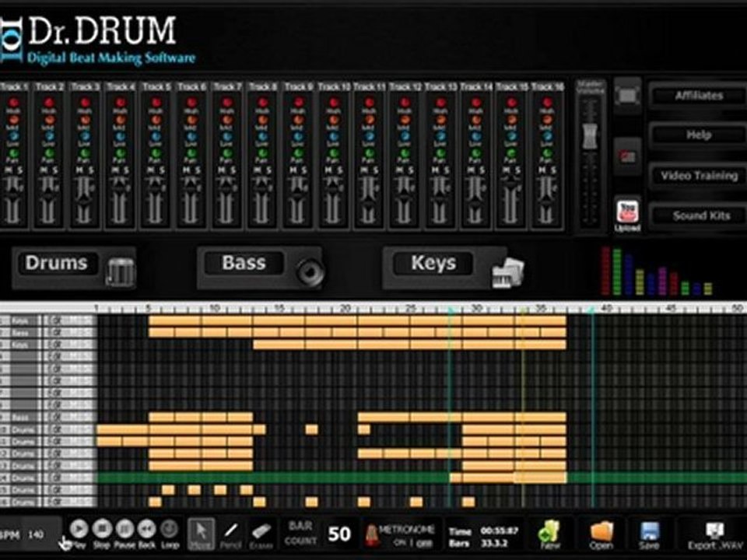
Task: Select the Move arrow tool
Action: point(201,534)
